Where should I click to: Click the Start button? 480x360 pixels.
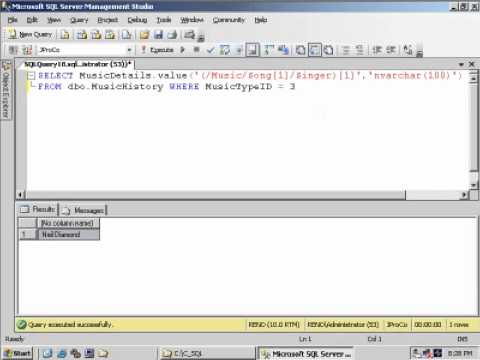tap(17, 353)
